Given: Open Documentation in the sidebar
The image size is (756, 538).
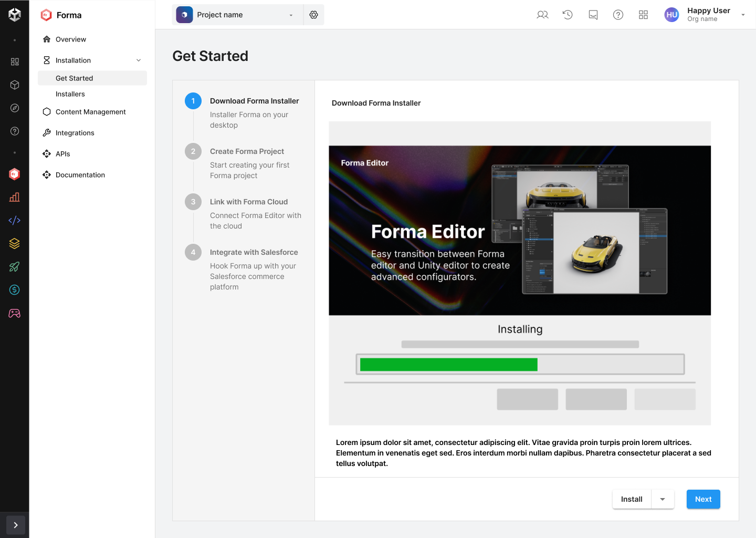Looking at the screenshot, I should tap(92, 175).
